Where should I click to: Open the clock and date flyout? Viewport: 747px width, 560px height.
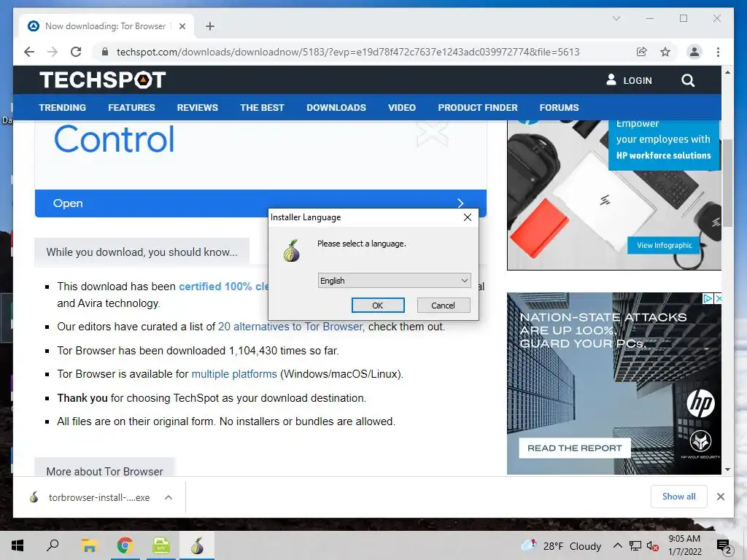click(684, 545)
